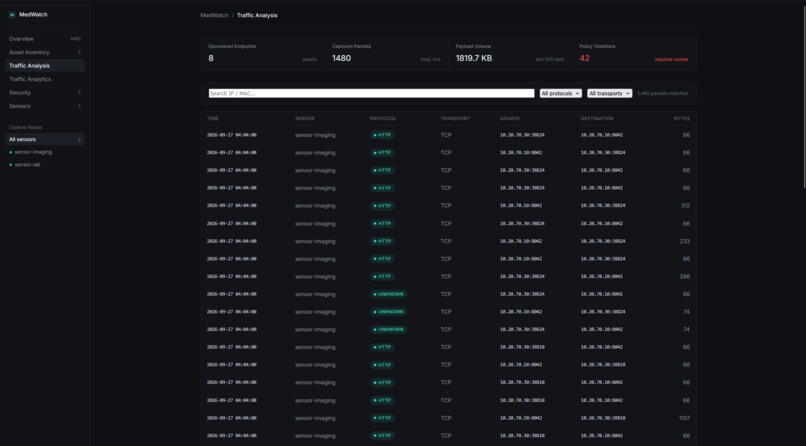Filter by the sensor-imaging capture node
The image size is (806, 446).
(x=45, y=152)
